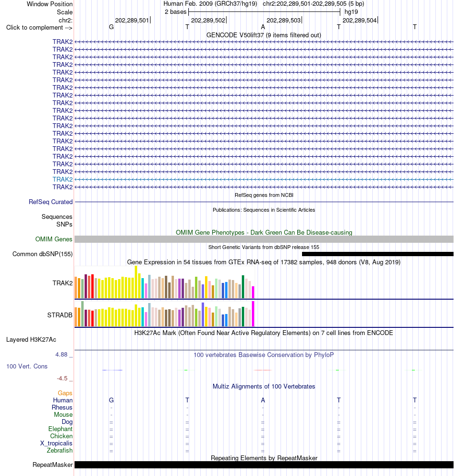
Task: Click base G in the Human alignment row
Action: click(x=111, y=400)
